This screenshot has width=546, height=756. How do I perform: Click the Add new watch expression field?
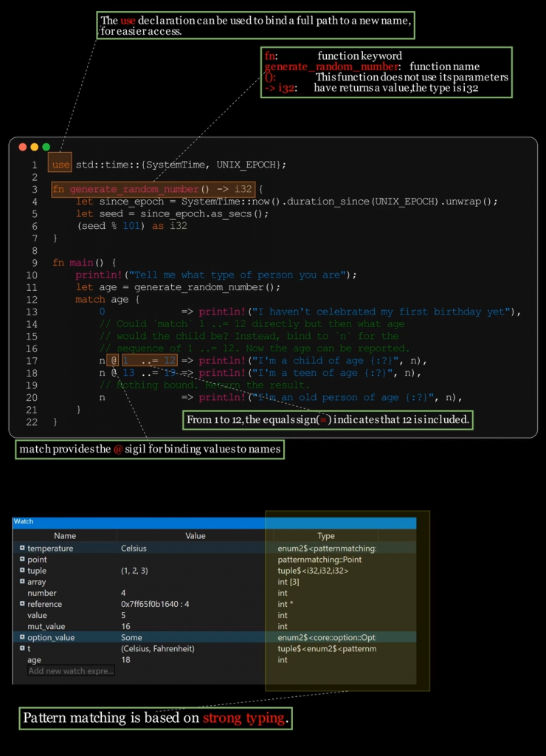pos(72,671)
